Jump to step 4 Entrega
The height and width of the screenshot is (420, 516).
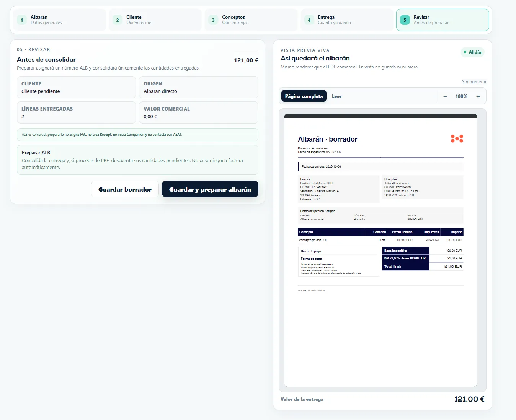point(347,20)
